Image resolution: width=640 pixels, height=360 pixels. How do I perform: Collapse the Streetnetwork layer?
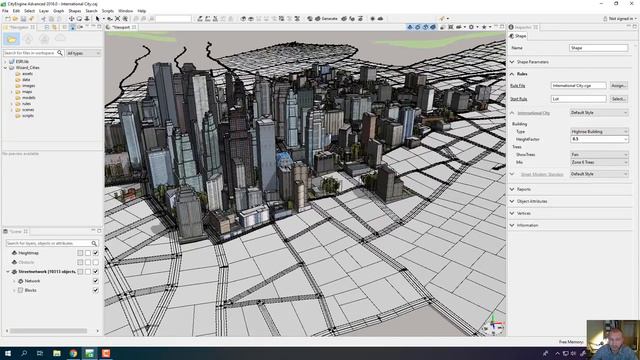tap(8, 271)
